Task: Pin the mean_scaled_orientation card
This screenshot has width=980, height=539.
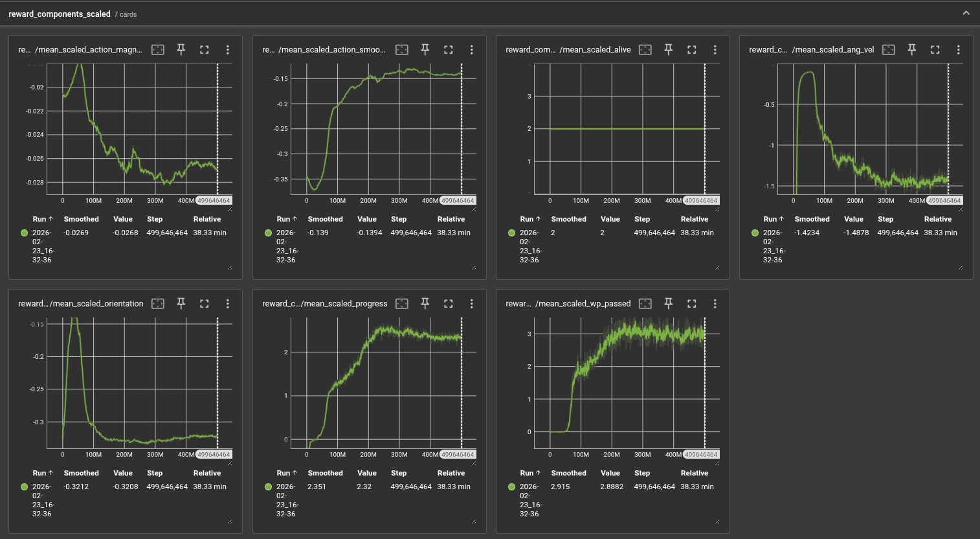Action: pos(181,304)
